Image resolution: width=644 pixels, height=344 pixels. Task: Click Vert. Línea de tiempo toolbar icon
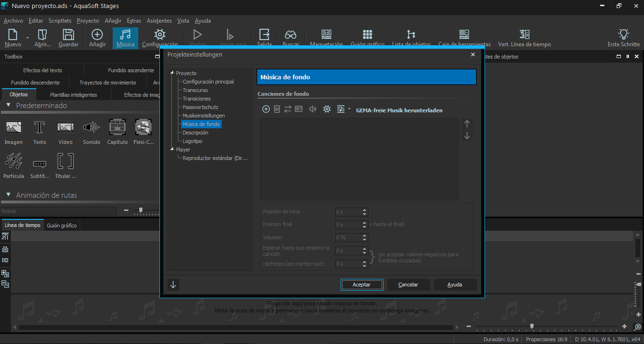525,38
